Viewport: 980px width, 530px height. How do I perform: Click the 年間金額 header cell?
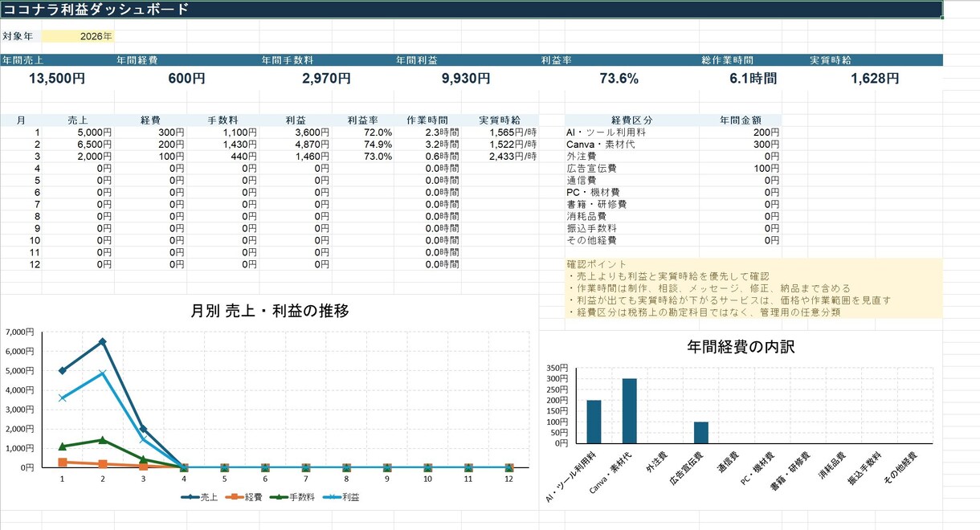741,120
